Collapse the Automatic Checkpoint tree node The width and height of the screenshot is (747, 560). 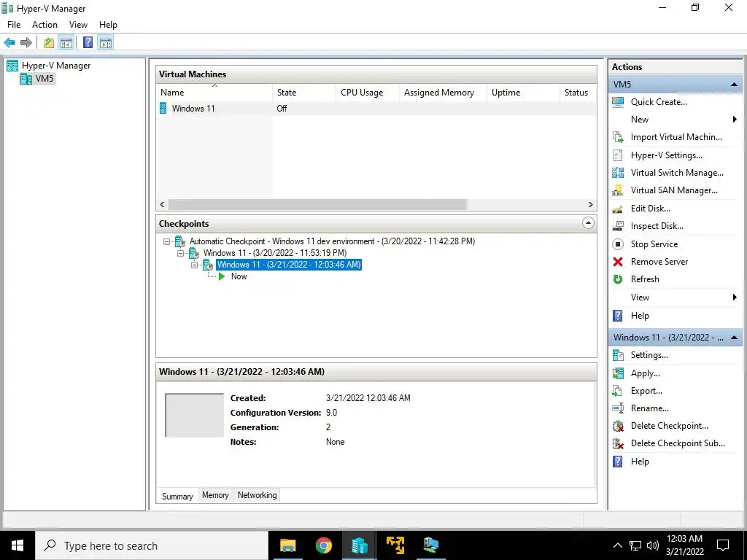pyautogui.click(x=167, y=241)
